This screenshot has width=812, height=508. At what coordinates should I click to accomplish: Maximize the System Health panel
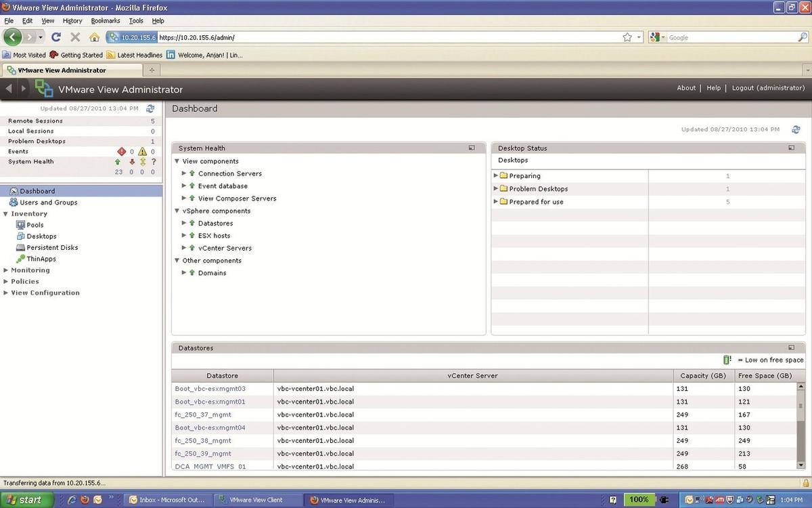472,148
